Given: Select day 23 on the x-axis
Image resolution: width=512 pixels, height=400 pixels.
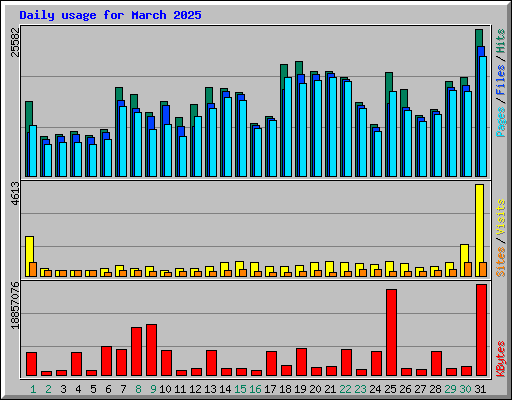Looking at the screenshot, I should tap(360, 389).
